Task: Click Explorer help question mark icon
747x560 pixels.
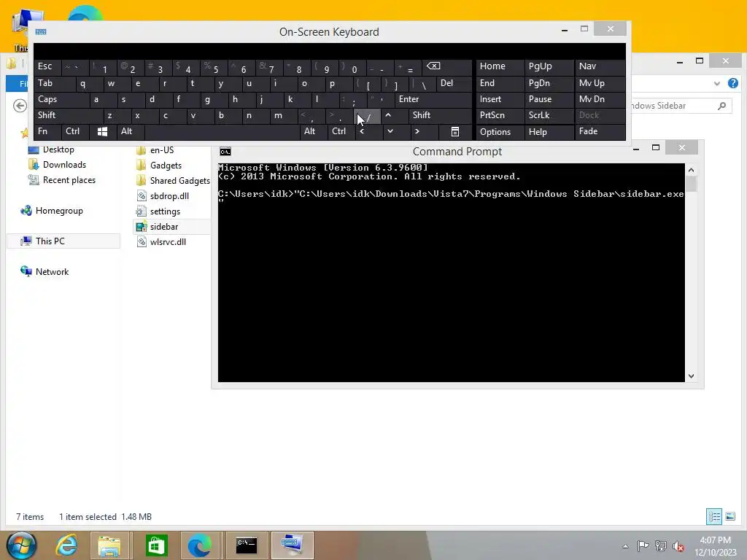Action: coord(733,83)
